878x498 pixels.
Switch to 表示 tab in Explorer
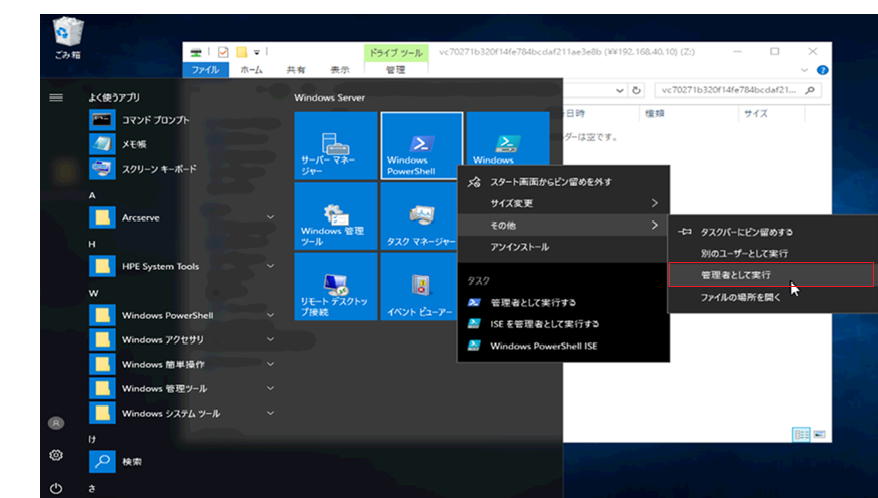click(340, 70)
